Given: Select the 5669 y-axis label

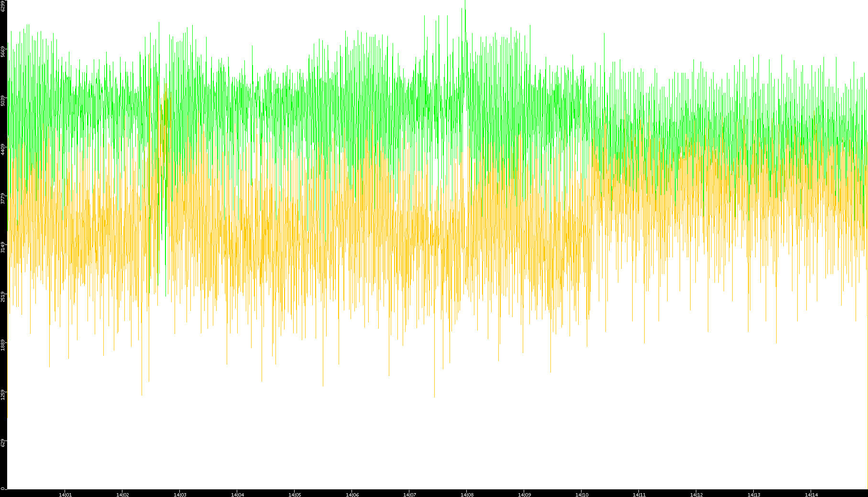Looking at the screenshot, I should click(3, 51).
